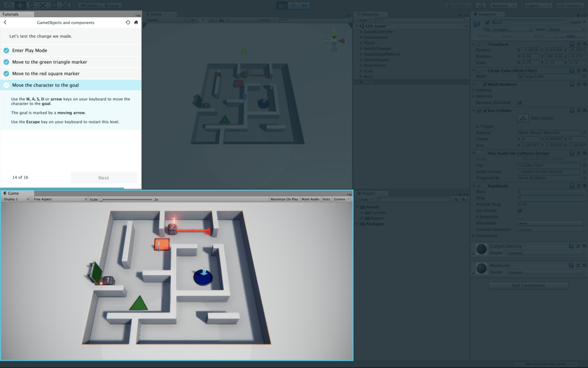Expand the Player object in Hierarchy

click(x=361, y=43)
